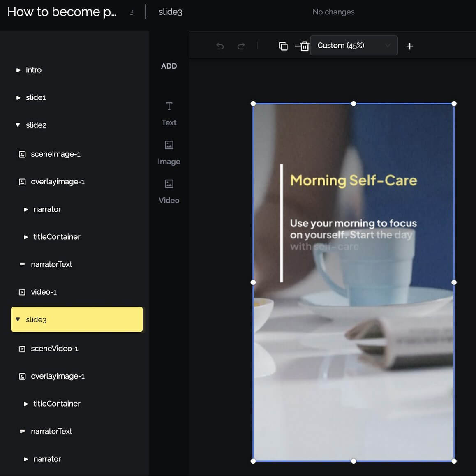This screenshot has height=476, width=476.
Task: Select narrator label under slide2
Action: [x=47, y=210]
